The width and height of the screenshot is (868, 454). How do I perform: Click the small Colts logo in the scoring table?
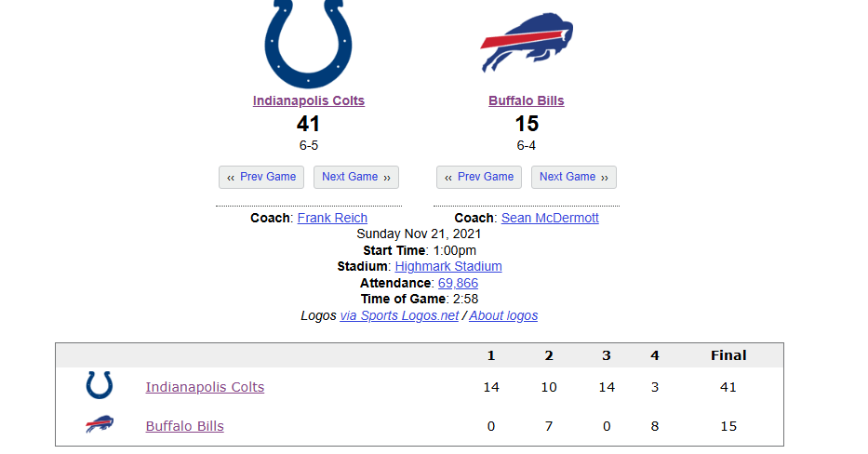[x=100, y=386]
